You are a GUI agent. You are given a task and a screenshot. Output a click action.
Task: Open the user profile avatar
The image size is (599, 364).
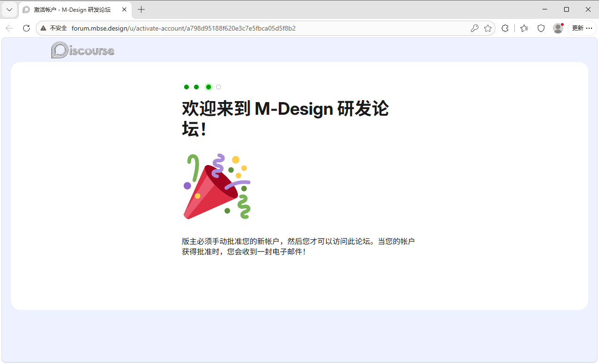[x=558, y=28]
